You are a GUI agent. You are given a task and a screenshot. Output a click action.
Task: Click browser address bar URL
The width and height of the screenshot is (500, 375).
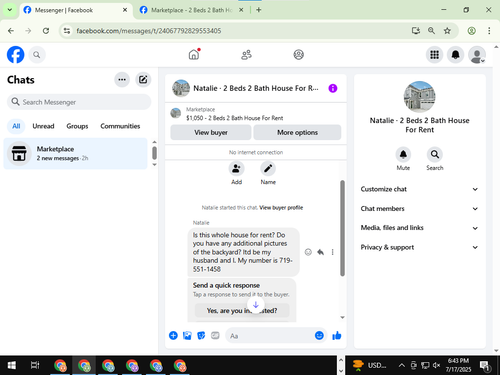tap(149, 31)
